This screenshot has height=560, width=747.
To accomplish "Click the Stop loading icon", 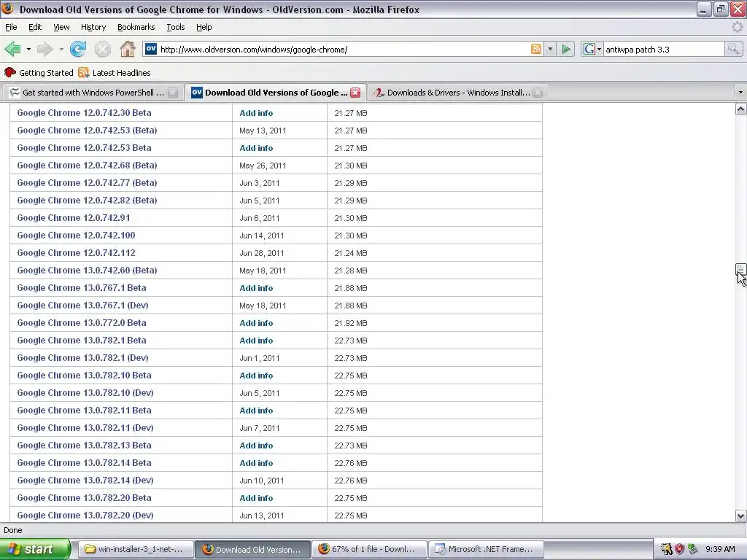I will [102, 49].
